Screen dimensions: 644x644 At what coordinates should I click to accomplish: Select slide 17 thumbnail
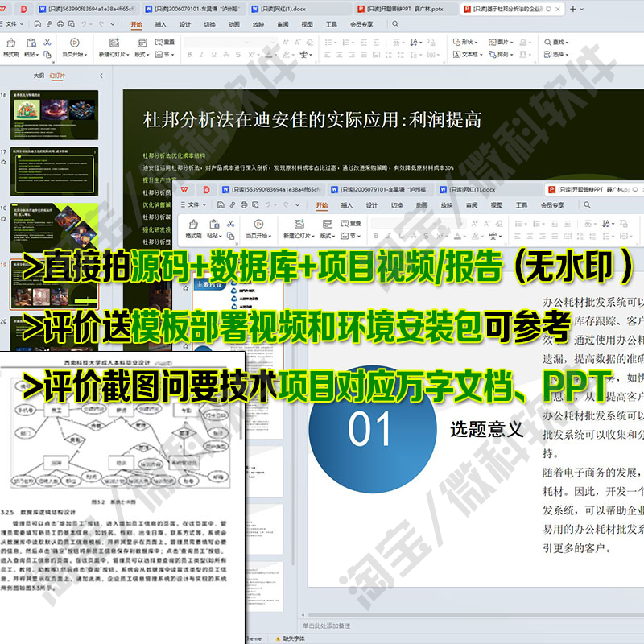tap(54, 171)
